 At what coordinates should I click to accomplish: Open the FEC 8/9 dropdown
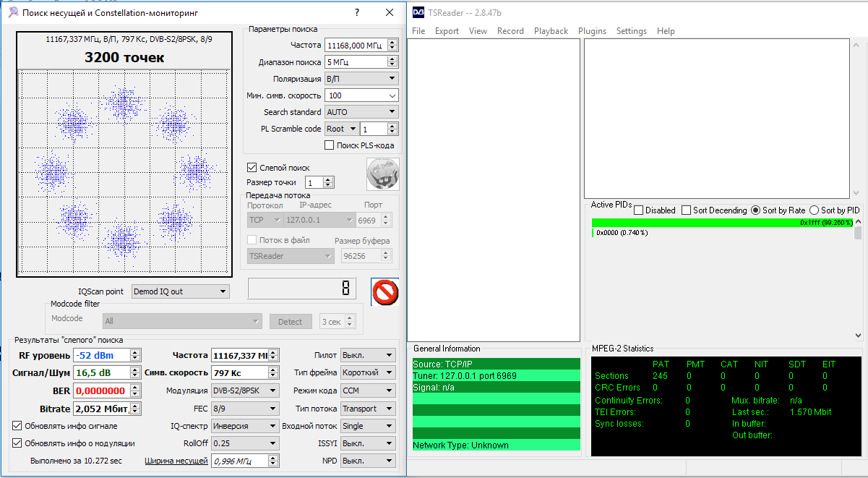point(244,409)
